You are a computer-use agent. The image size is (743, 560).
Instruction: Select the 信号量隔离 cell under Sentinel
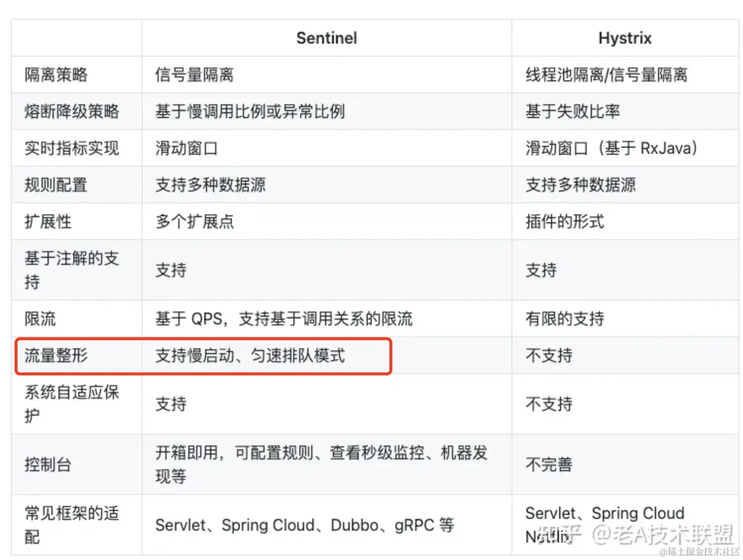click(327, 75)
